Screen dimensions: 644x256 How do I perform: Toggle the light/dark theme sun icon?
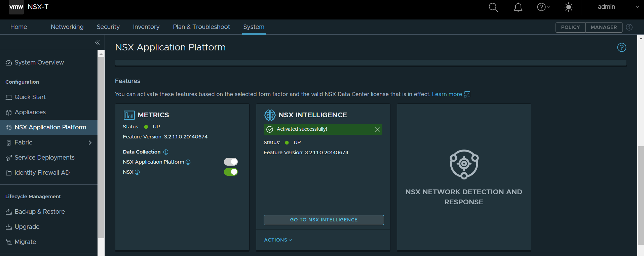(x=569, y=7)
